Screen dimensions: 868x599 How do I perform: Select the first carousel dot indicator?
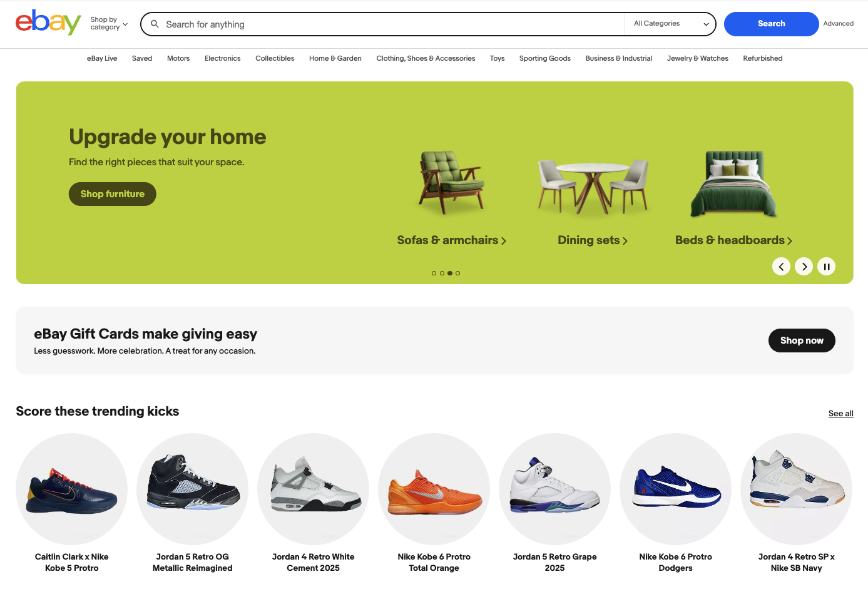tap(434, 274)
